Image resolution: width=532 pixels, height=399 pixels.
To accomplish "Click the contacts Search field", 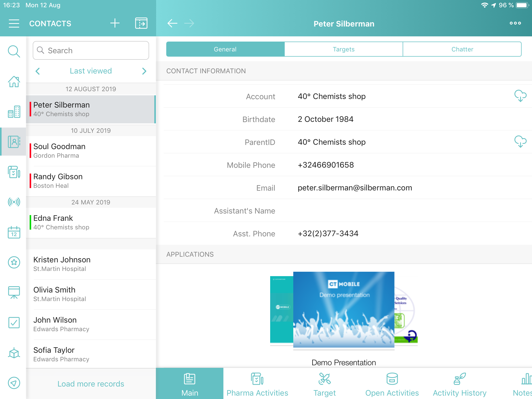I will (91, 50).
